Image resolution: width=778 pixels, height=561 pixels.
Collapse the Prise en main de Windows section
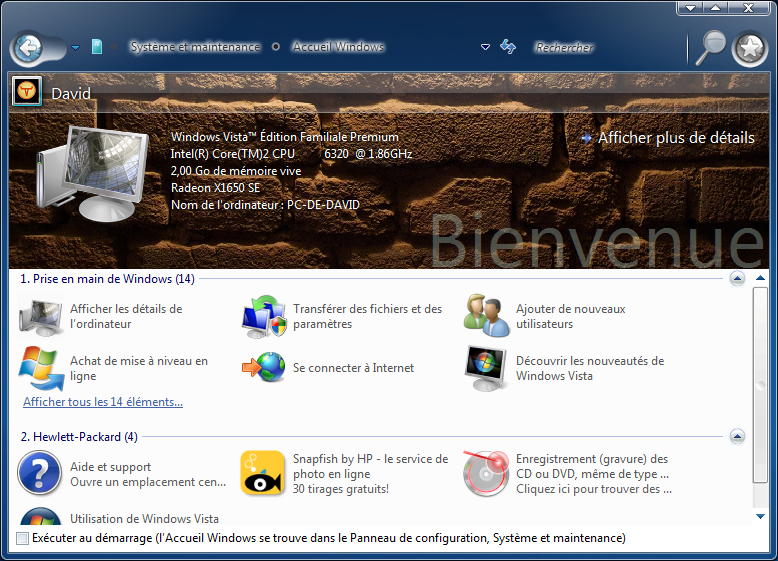pos(737,279)
